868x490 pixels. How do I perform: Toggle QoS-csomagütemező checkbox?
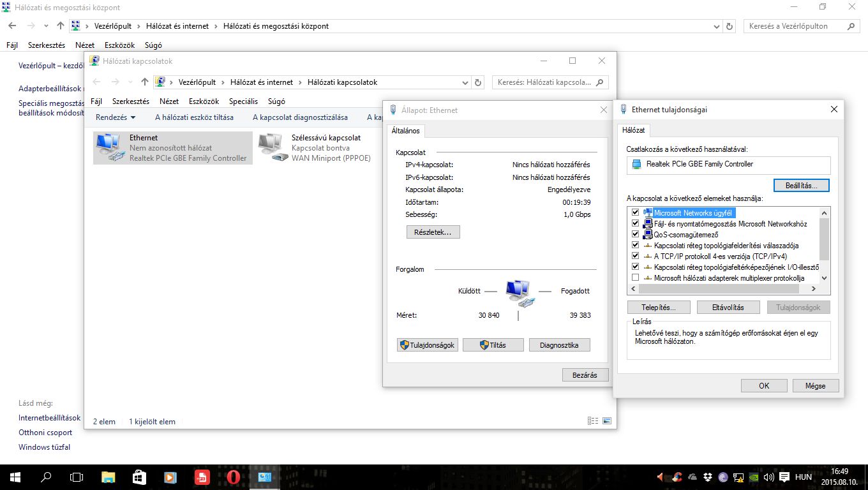[635, 234]
